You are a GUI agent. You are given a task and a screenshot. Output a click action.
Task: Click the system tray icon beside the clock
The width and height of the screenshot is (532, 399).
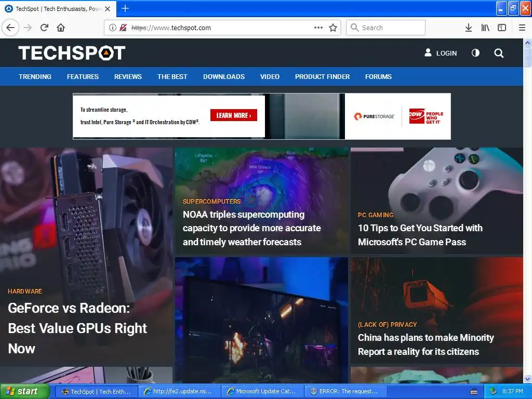coord(493,392)
